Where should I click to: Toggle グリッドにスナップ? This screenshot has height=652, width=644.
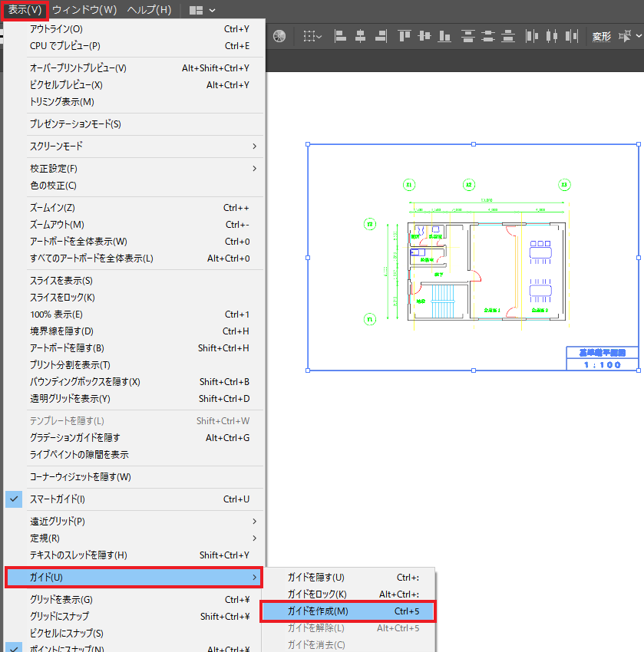(x=134, y=616)
